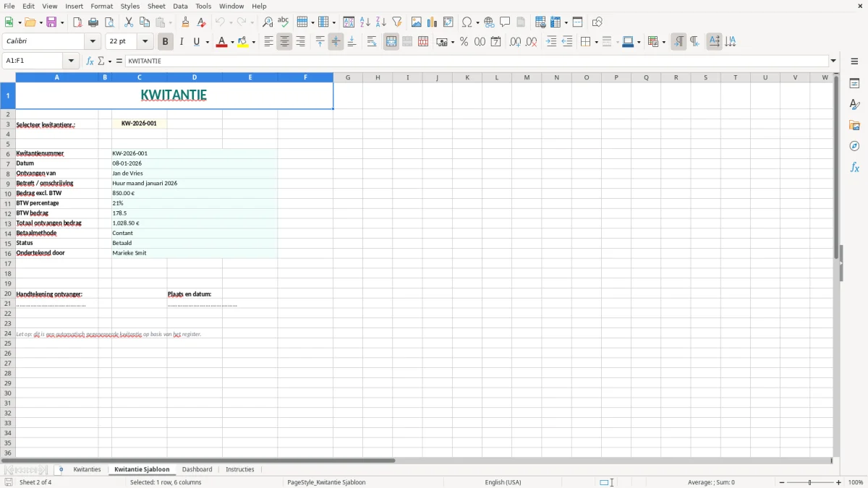
Task: Click the Sort icon
Action: click(349, 22)
